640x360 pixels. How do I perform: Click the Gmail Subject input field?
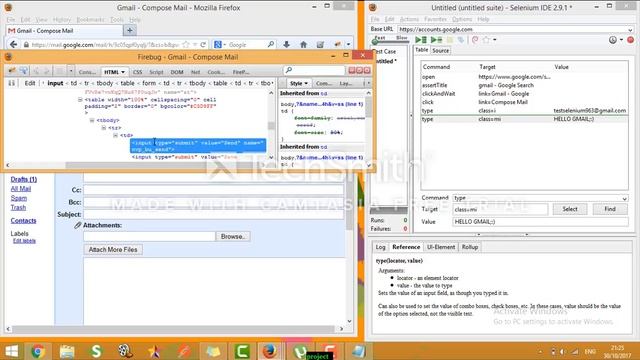pyautogui.click(x=213, y=214)
